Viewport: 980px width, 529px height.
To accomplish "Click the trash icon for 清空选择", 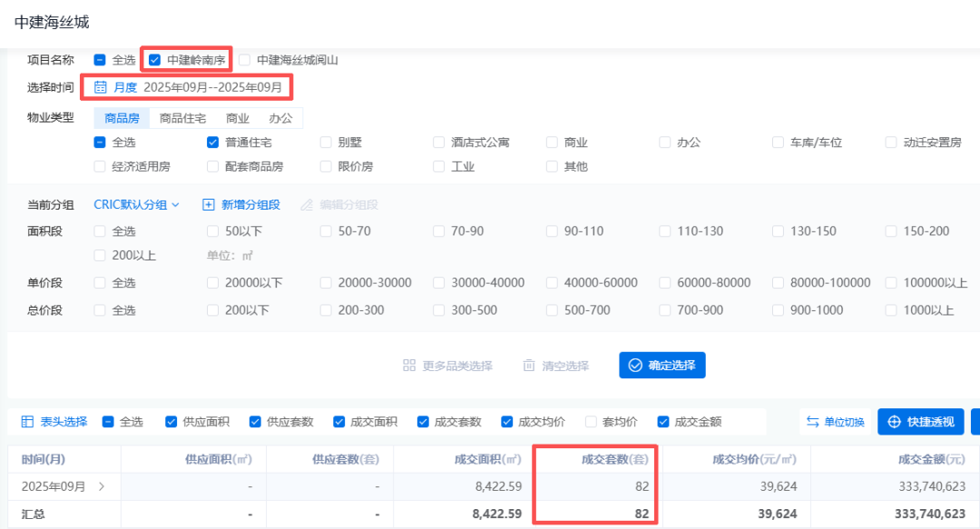I will [529, 365].
